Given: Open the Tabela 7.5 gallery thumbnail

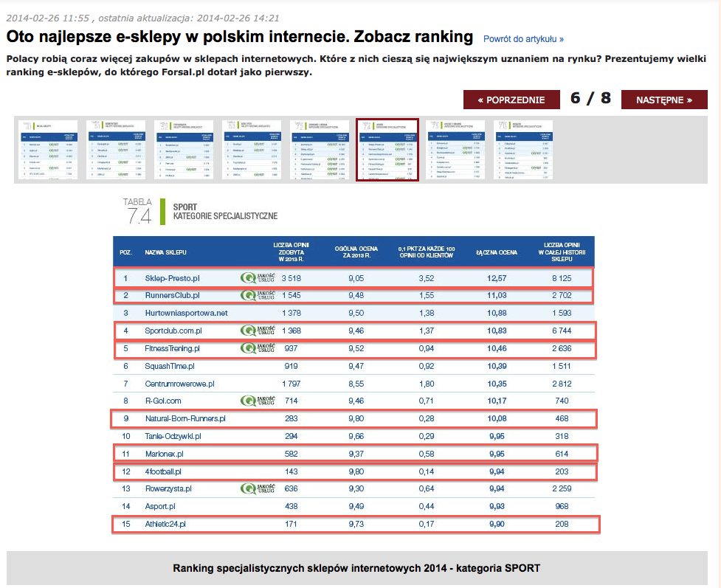Looking at the screenshot, I should (x=455, y=150).
